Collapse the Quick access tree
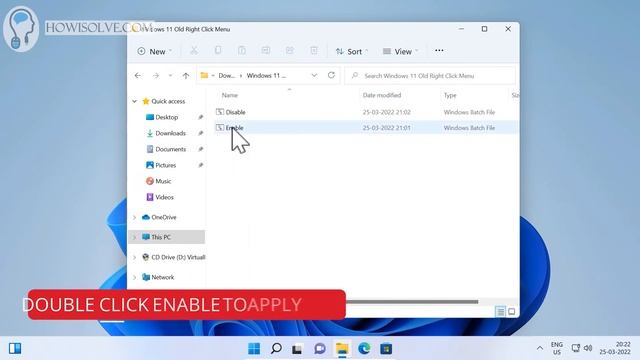This screenshot has width=640, height=360. pyautogui.click(x=134, y=101)
